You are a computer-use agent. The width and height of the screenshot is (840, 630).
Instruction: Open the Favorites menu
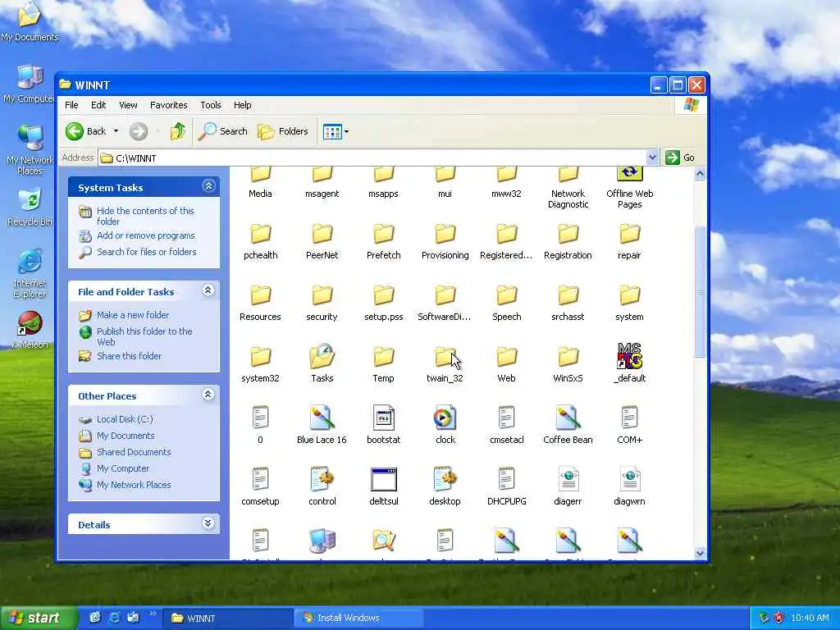point(169,105)
